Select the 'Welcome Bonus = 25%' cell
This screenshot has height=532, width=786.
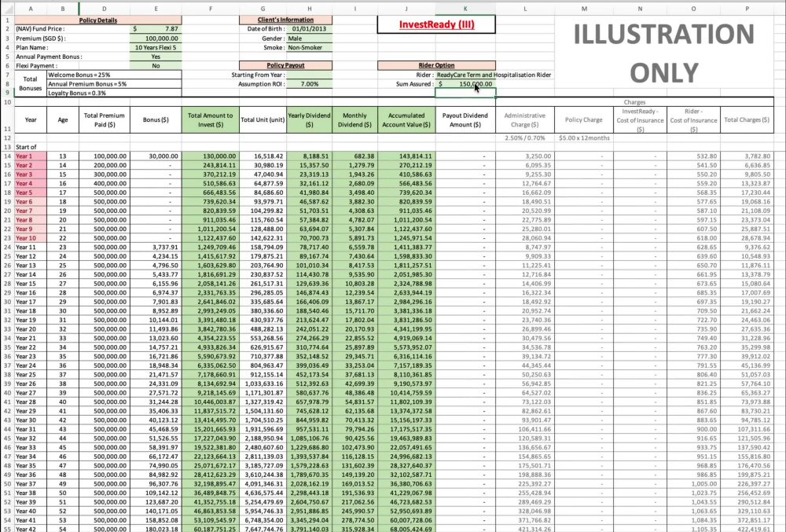[114, 75]
